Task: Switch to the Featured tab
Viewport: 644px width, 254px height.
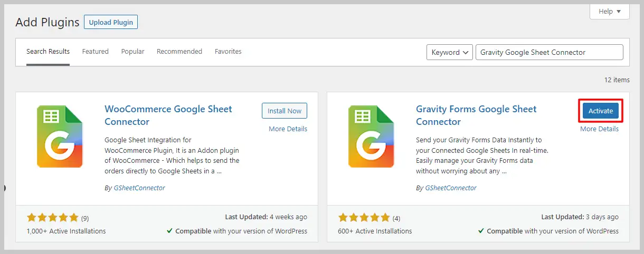Action: click(95, 52)
